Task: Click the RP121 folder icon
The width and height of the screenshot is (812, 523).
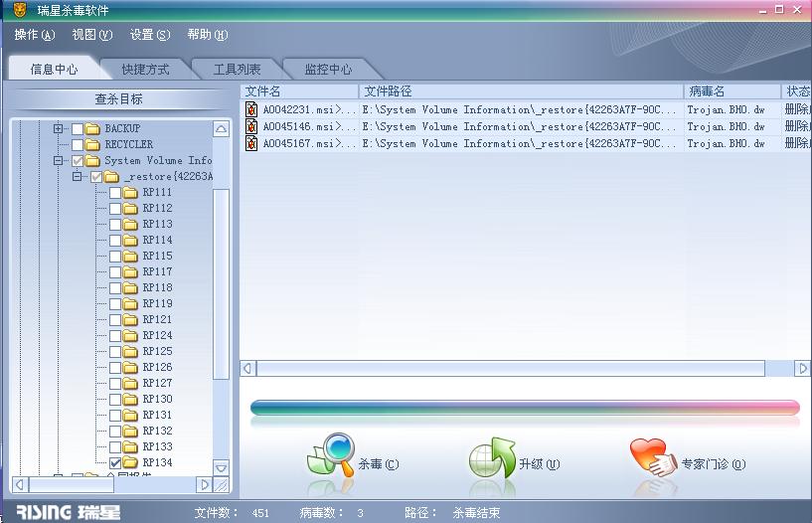Action: click(x=130, y=320)
